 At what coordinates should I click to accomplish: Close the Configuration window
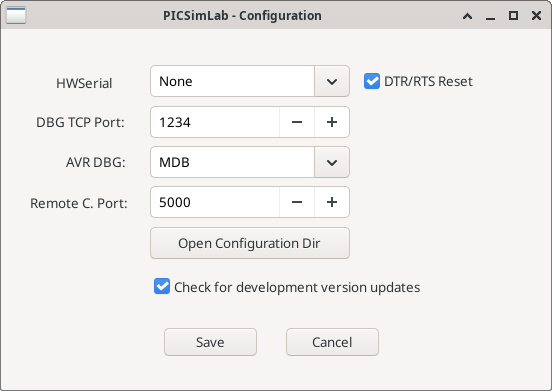pyautogui.click(x=536, y=16)
